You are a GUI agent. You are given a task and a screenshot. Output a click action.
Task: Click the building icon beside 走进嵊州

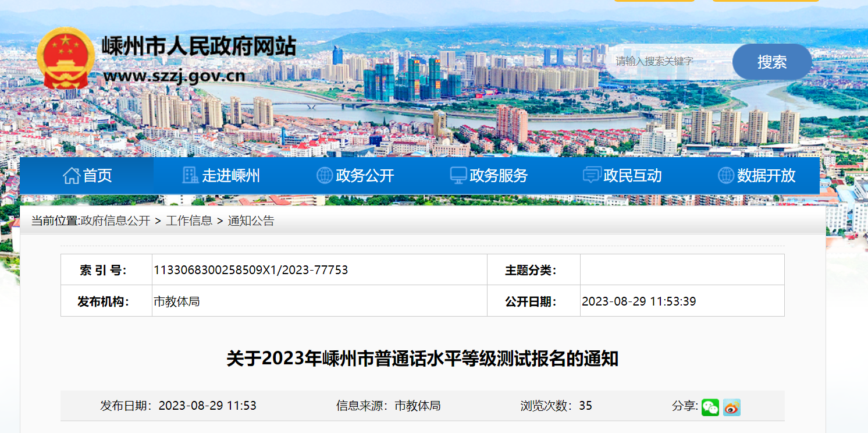(190, 175)
